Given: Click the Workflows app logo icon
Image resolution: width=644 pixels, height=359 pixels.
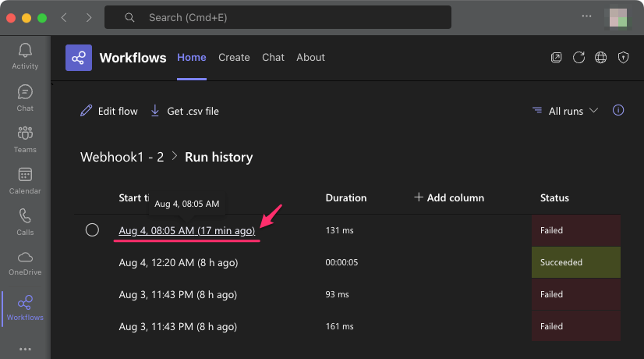Looking at the screenshot, I should [79, 58].
